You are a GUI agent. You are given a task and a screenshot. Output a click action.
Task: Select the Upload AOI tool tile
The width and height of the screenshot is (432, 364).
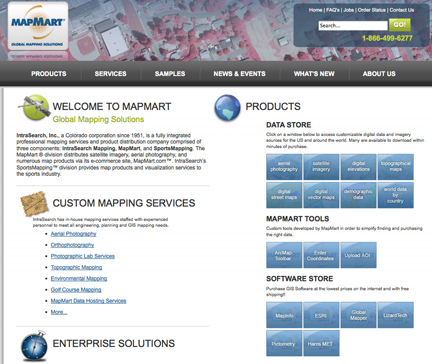pos(358,255)
